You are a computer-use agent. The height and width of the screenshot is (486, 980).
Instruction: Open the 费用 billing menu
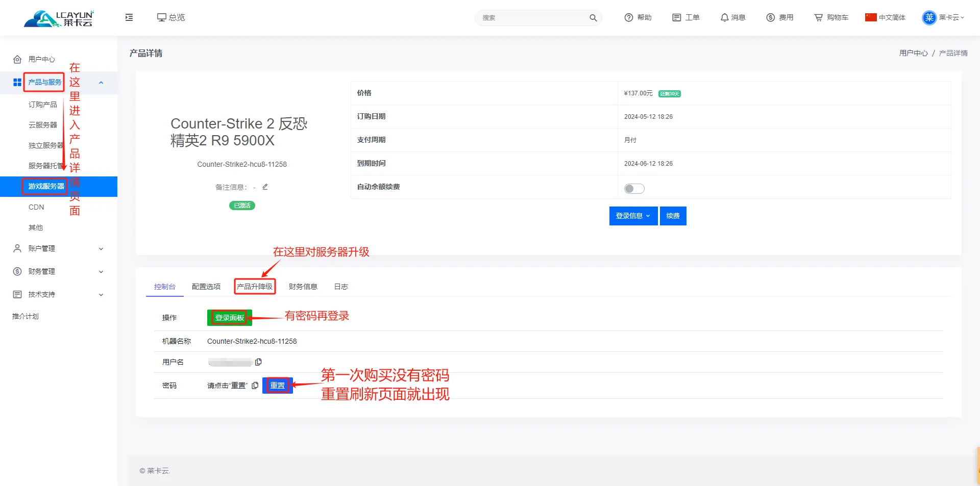click(780, 17)
